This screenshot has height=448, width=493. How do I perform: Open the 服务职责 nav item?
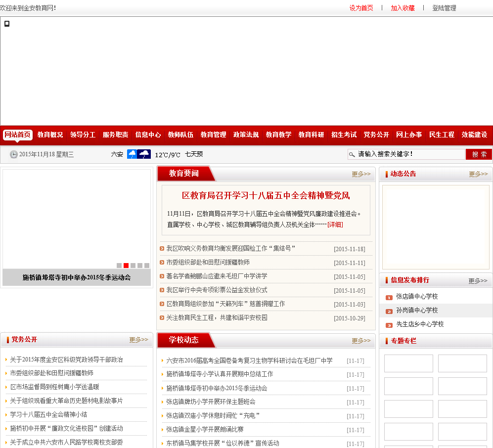click(115, 135)
